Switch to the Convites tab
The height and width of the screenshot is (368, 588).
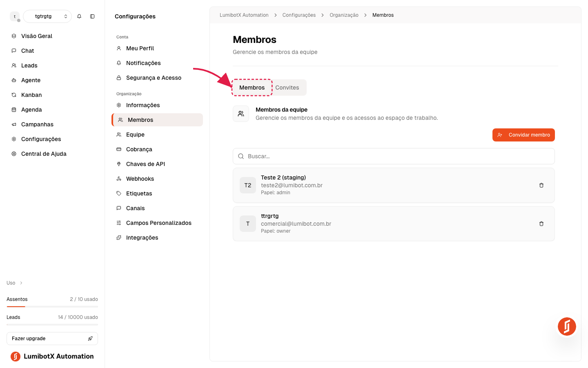coord(287,88)
